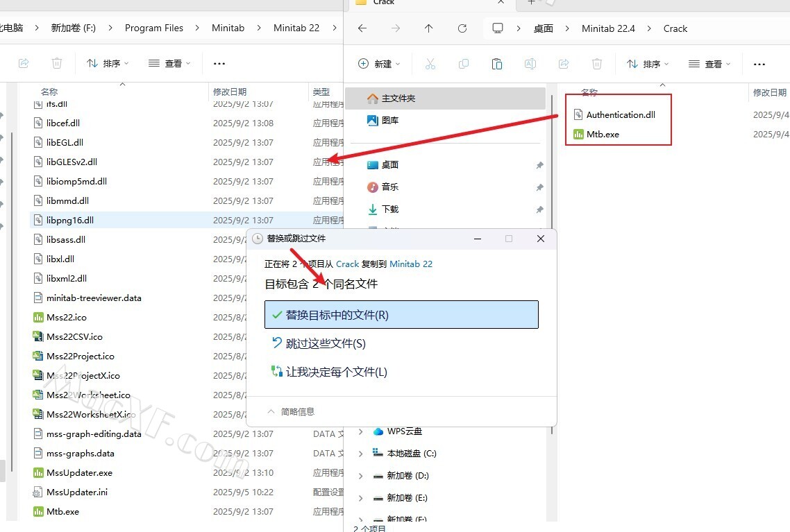The width and height of the screenshot is (790, 532).
Task: Click Minitab 22 destination link in dialog
Action: coord(411,264)
